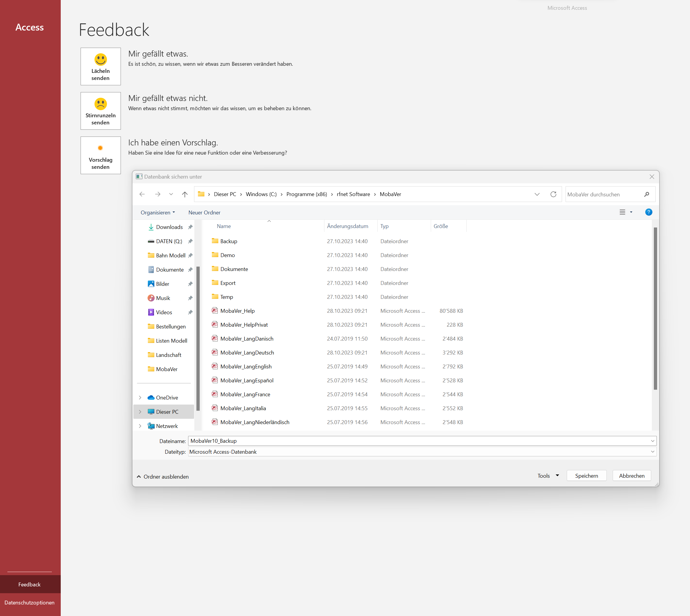Collapse folders with Ordner ausblenden
Image resolution: width=690 pixels, height=616 pixels.
[x=163, y=477]
